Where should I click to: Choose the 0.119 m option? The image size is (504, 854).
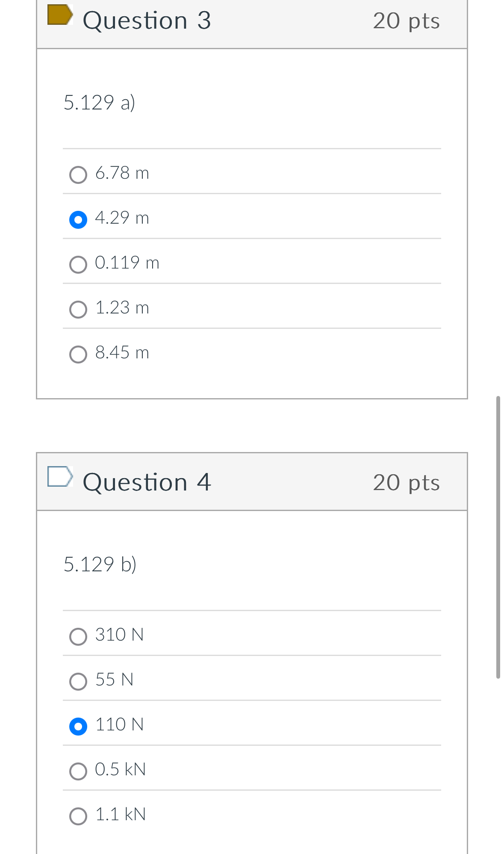[78, 265]
